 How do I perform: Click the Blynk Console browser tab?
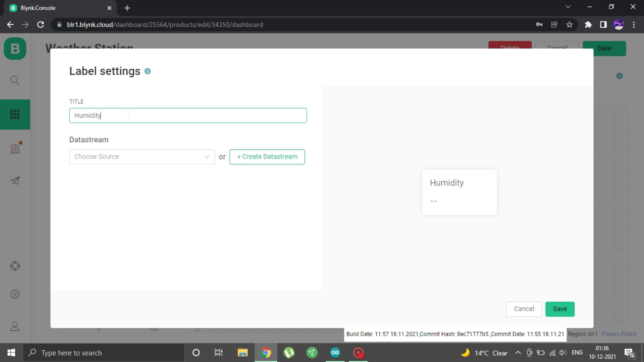point(59,7)
